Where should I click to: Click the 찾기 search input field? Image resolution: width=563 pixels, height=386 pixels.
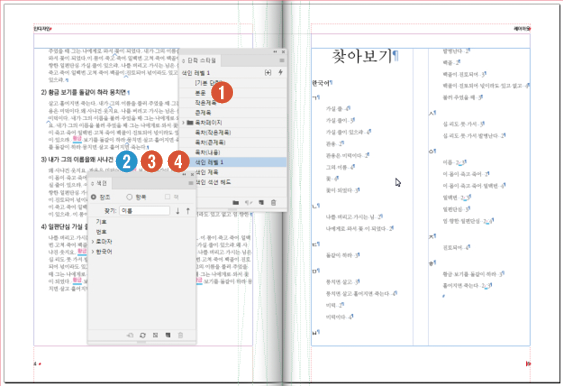[145, 211]
